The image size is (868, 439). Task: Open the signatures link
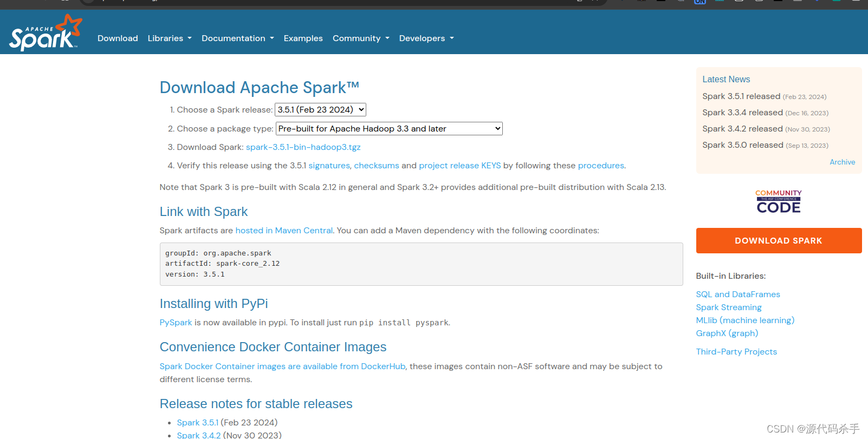tap(329, 166)
